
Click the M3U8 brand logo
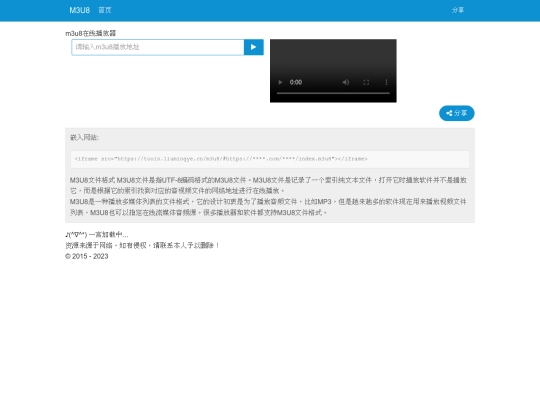80,10
